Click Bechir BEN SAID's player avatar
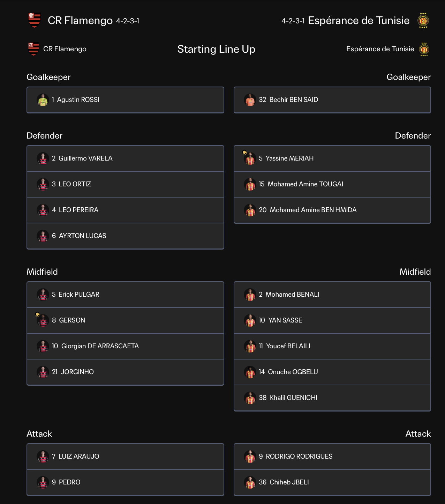445x504 pixels. tap(250, 100)
